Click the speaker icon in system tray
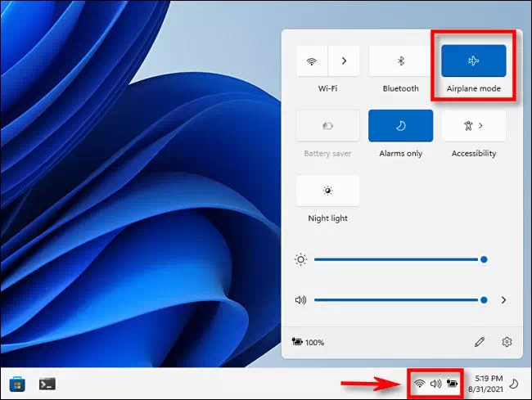This screenshot has width=532, height=400. 435,384
